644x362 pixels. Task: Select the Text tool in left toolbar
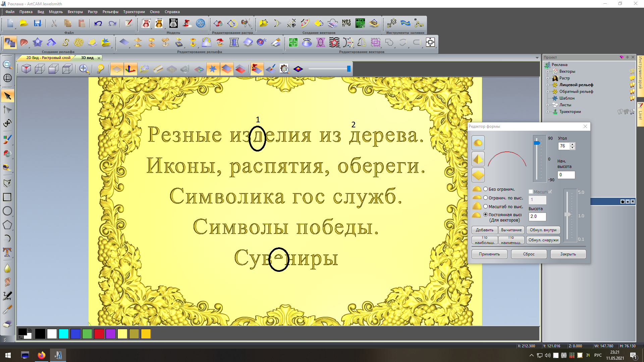7,252
